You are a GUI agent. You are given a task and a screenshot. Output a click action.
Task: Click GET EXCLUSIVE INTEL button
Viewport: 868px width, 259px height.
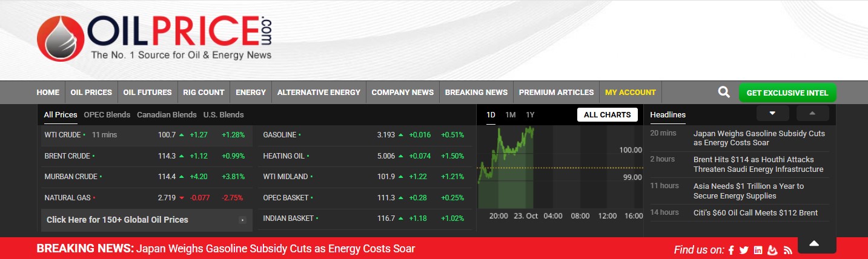tap(787, 93)
